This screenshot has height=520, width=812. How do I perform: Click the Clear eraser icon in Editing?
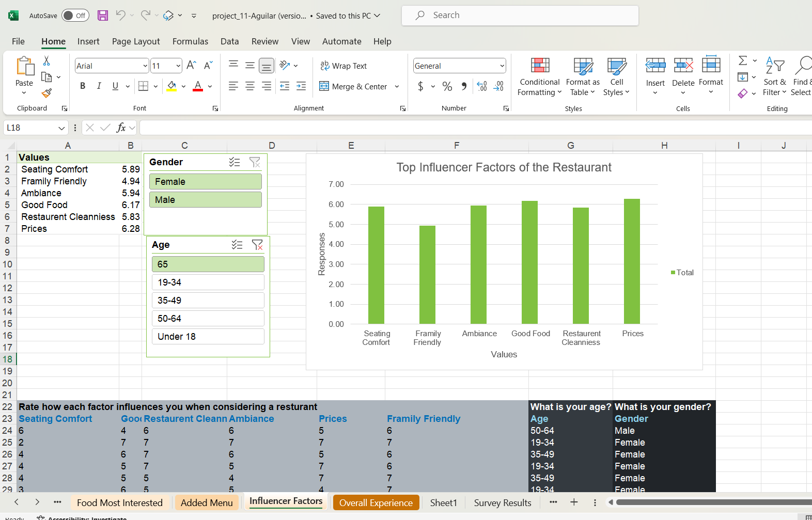coord(743,93)
